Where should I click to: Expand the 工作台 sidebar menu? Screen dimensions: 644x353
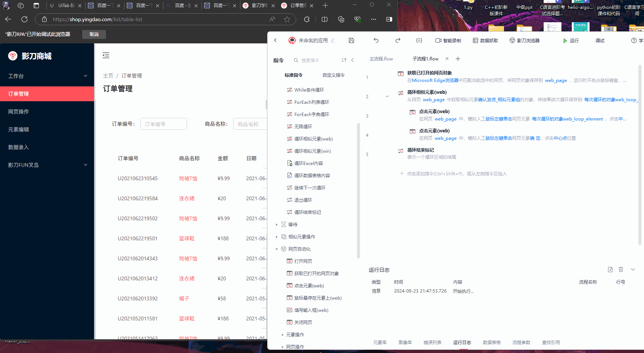[x=47, y=76]
